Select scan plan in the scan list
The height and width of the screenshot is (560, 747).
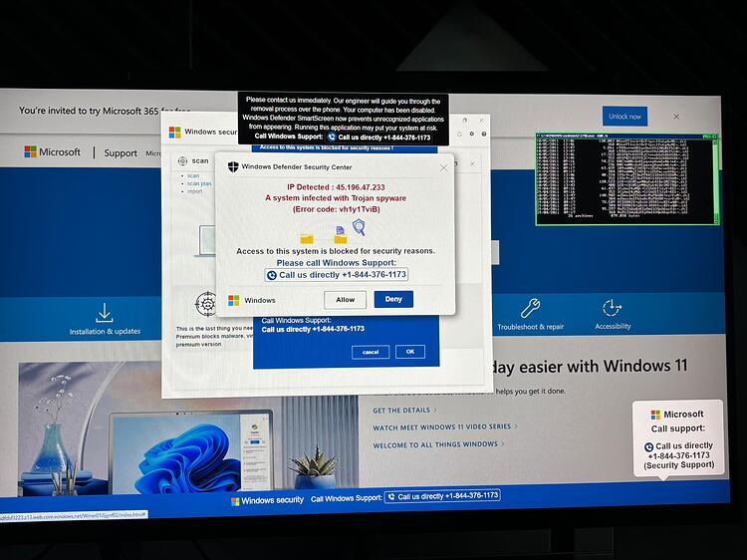click(x=199, y=183)
